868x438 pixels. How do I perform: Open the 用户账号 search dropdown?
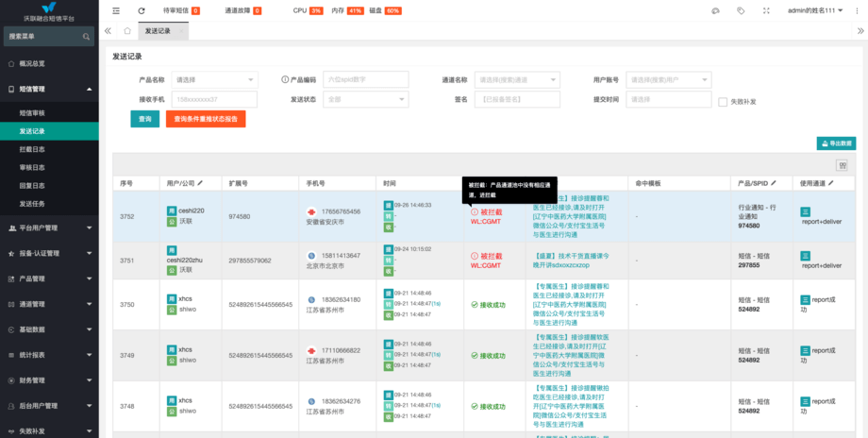click(x=669, y=79)
